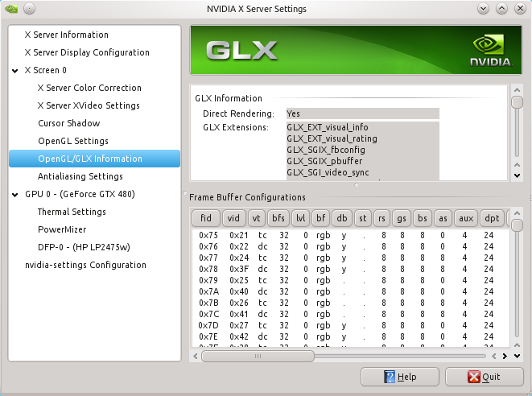
Task: Click the st column header
Action: click(363, 218)
